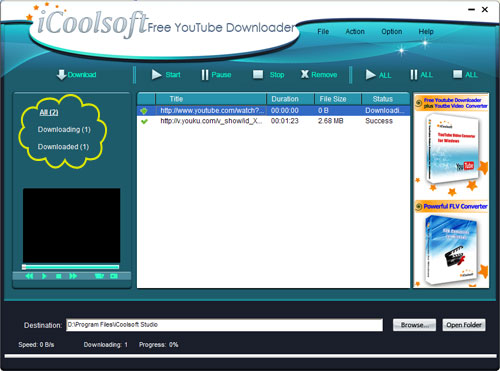The width and height of the screenshot is (500, 371).
Task: Click the Open Folder button
Action: [x=464, y=325]
